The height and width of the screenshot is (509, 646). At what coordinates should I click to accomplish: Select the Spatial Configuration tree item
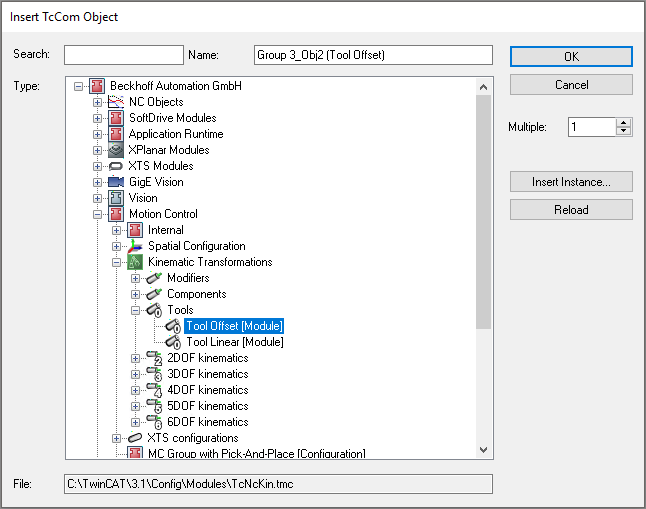click(197, 246)
